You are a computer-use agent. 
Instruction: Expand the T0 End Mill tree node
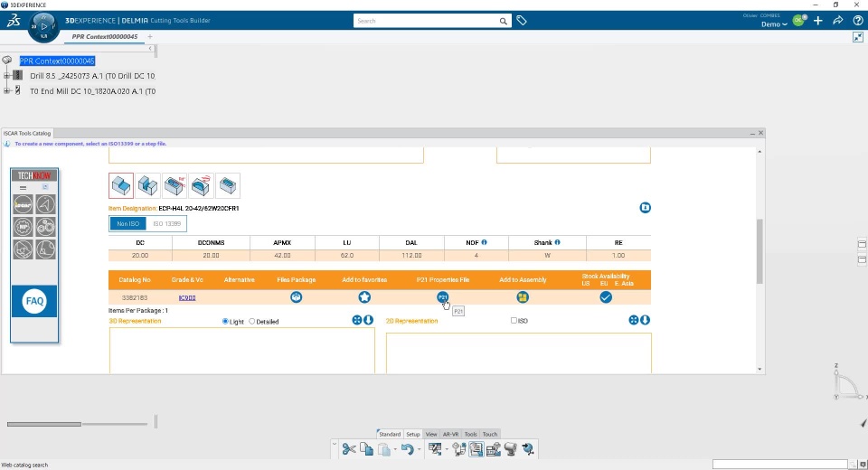(6, 90)
